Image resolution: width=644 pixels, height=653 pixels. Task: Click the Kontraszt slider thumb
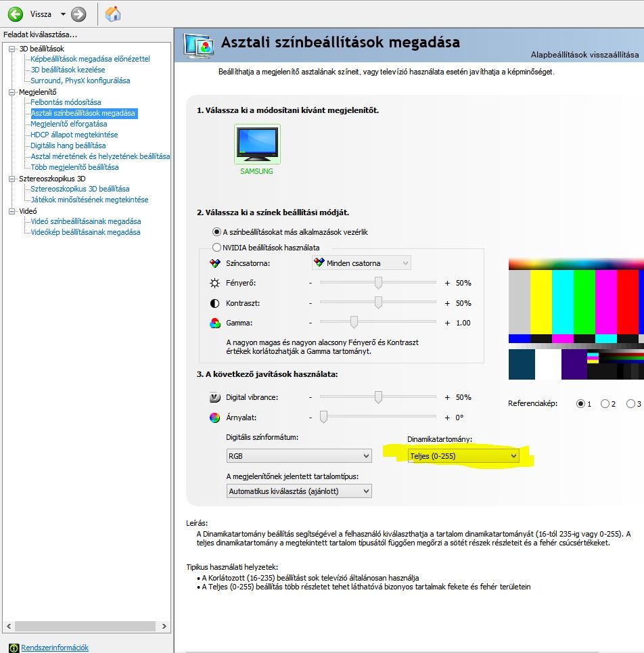click(378, 302)
